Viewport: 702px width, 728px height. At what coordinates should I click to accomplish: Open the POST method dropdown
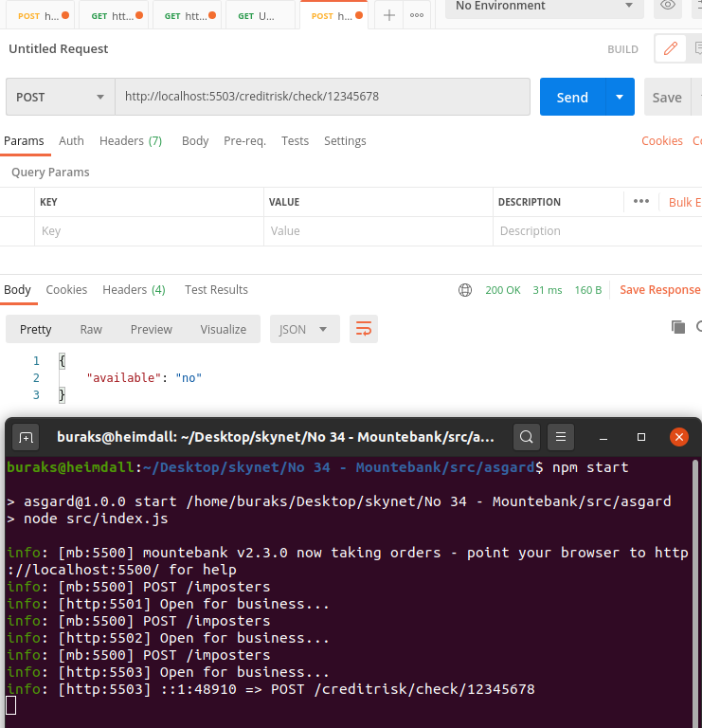61,98
